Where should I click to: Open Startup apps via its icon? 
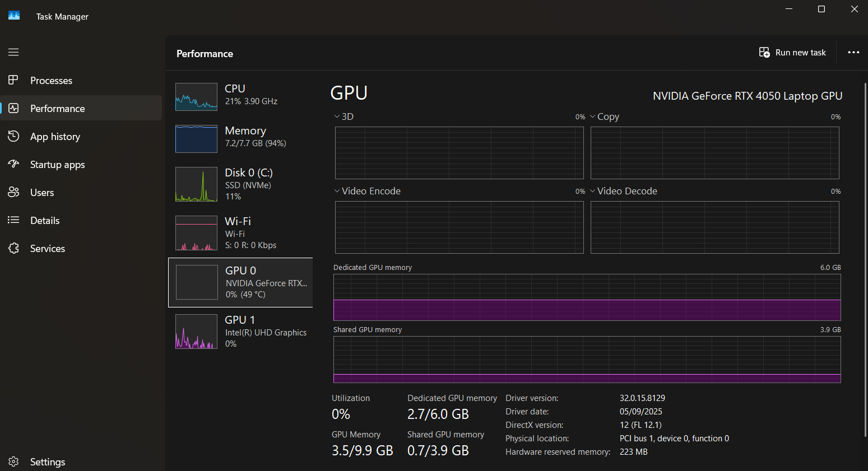13,164
